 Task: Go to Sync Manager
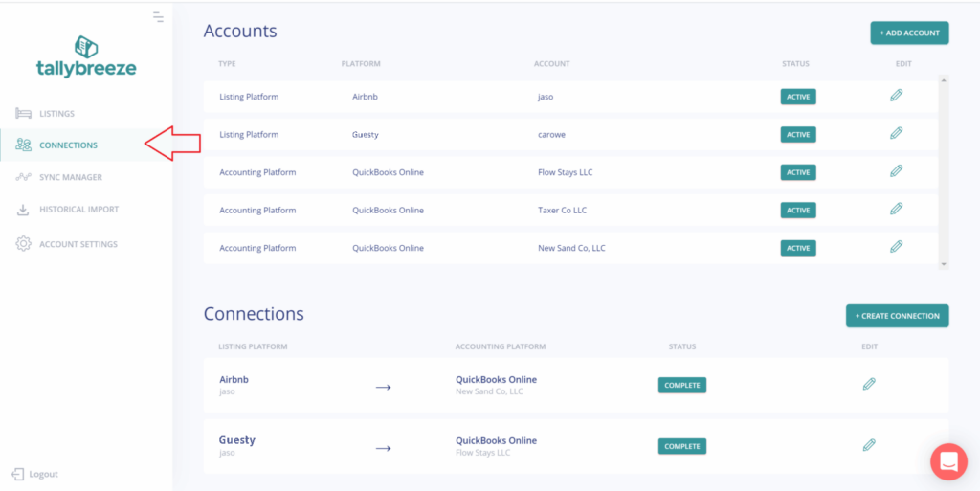70,177
